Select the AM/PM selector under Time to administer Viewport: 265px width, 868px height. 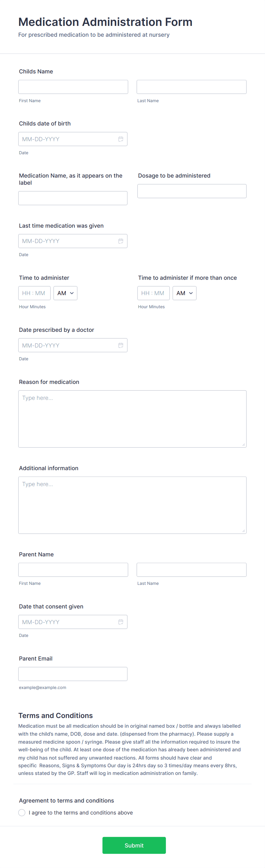pyautogui.click(x=65, y=293)
